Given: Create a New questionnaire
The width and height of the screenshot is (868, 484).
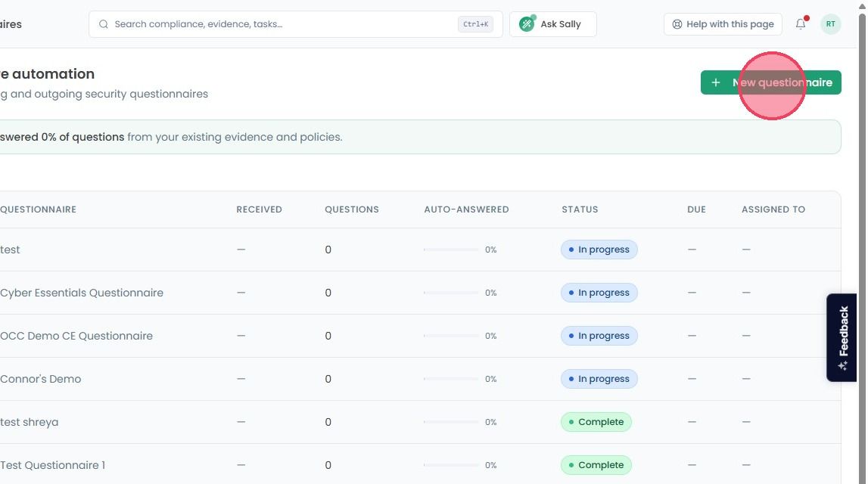Looking at the screenshot, I should tap(770, 82).
